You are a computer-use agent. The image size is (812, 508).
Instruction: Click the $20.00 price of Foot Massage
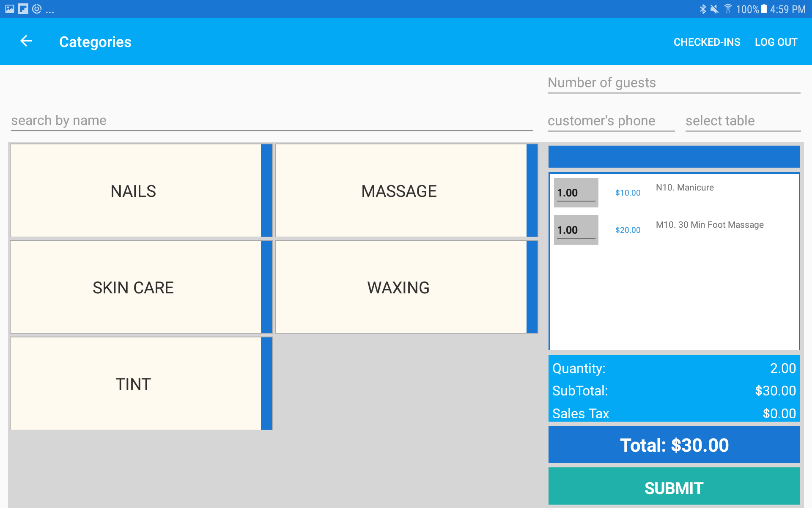[x=628, y=230]
